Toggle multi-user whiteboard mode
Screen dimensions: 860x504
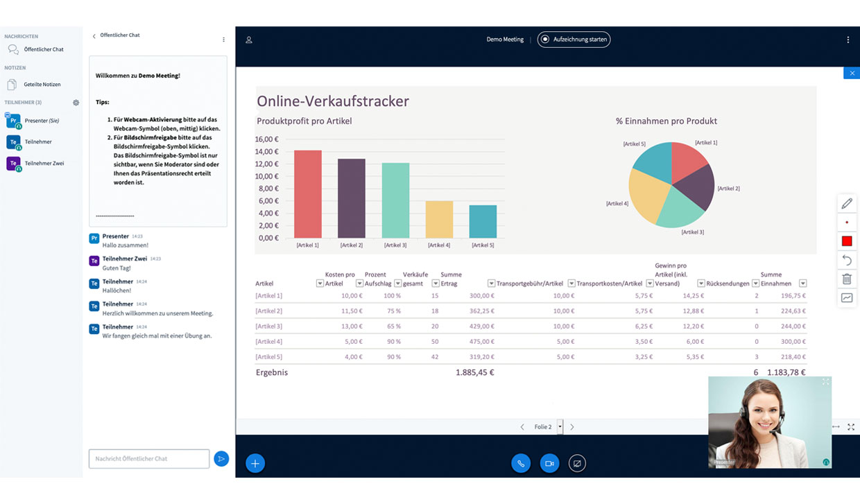tap(846, 298)
